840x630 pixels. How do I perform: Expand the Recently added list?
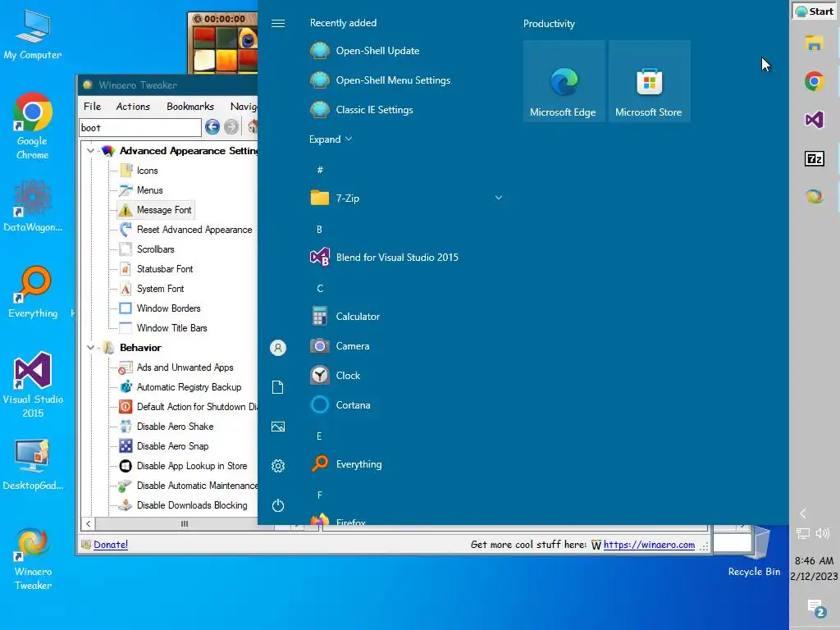point(331,139)
